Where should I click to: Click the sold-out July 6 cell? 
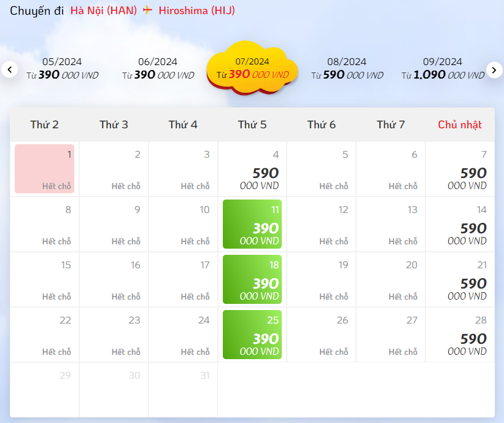click(391, 169)
